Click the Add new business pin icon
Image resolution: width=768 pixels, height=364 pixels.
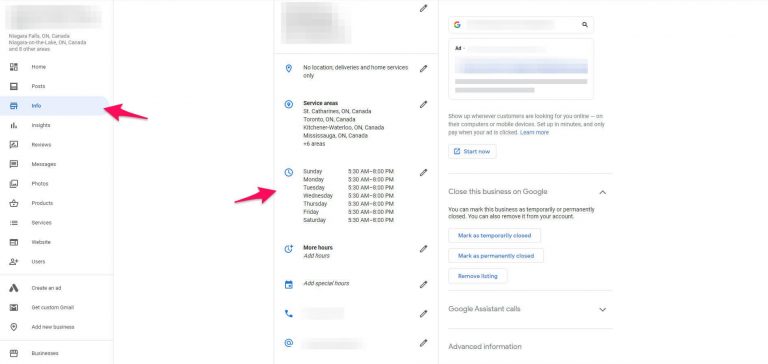pyautogui.click(x=14, y=327)
